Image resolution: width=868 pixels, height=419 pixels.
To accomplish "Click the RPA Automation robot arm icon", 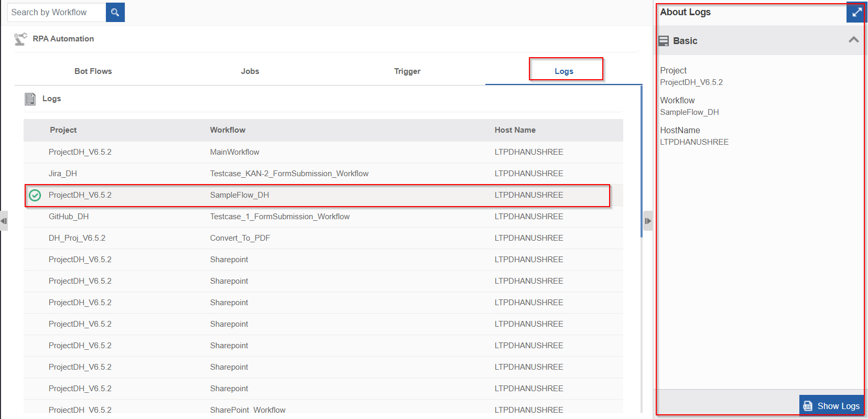I will click(20, 39).
